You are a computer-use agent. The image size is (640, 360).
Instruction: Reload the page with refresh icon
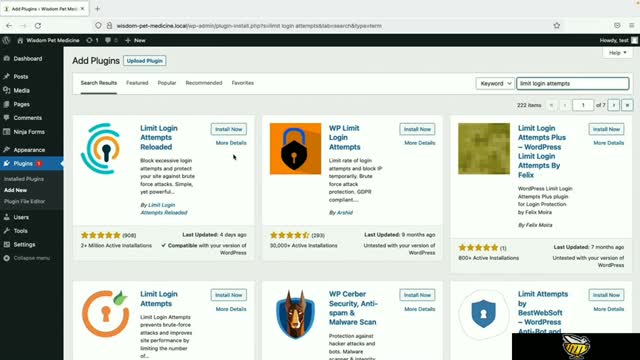tap(38, 25)
